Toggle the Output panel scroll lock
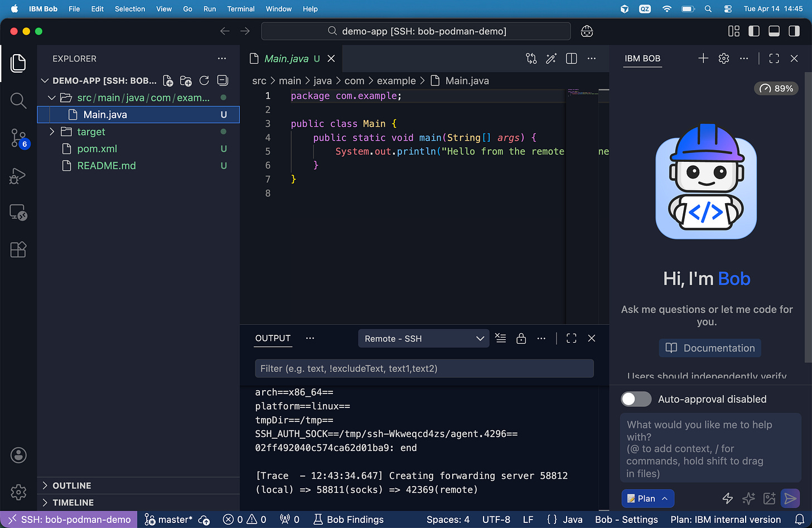The height and width of the screenshot is (528, 812). [521, 338]
